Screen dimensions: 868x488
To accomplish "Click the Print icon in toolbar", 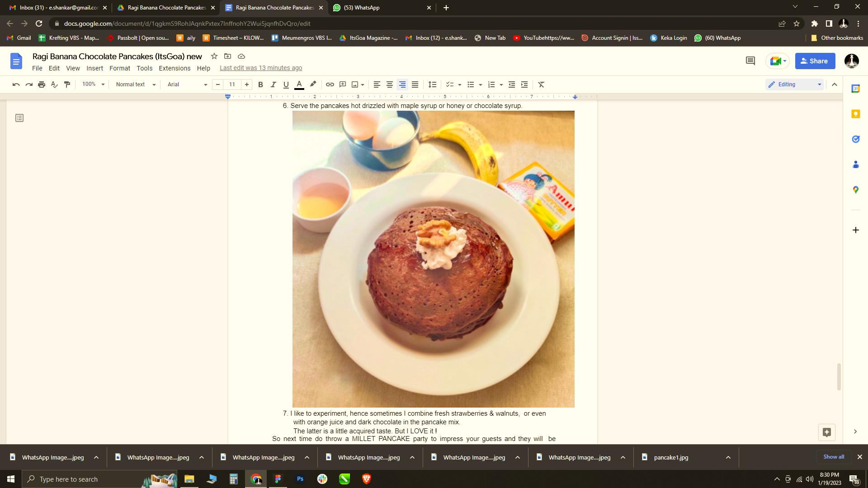I will pyautogui.click(x=42, y=84).
